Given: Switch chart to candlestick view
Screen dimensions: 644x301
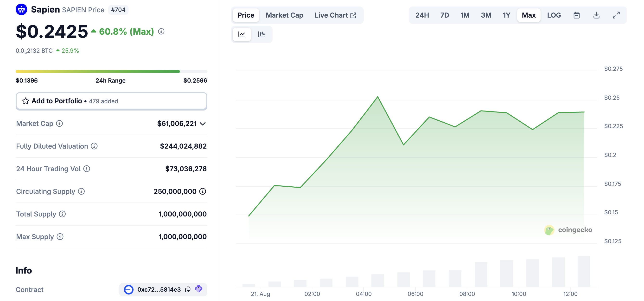Looking at the screenshot, I should click(261, 34).
